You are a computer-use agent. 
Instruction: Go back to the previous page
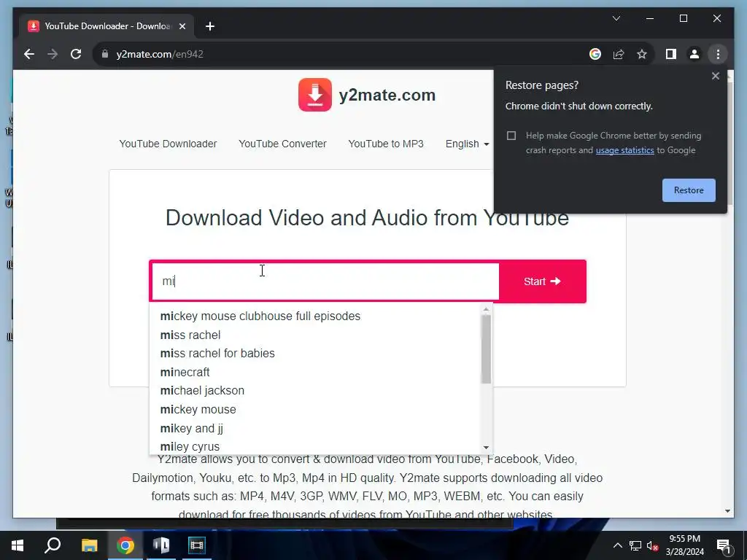point(29,54)
